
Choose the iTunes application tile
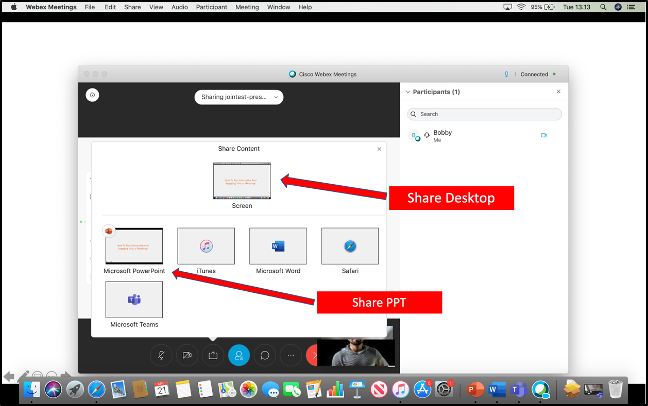coord(206,246)
